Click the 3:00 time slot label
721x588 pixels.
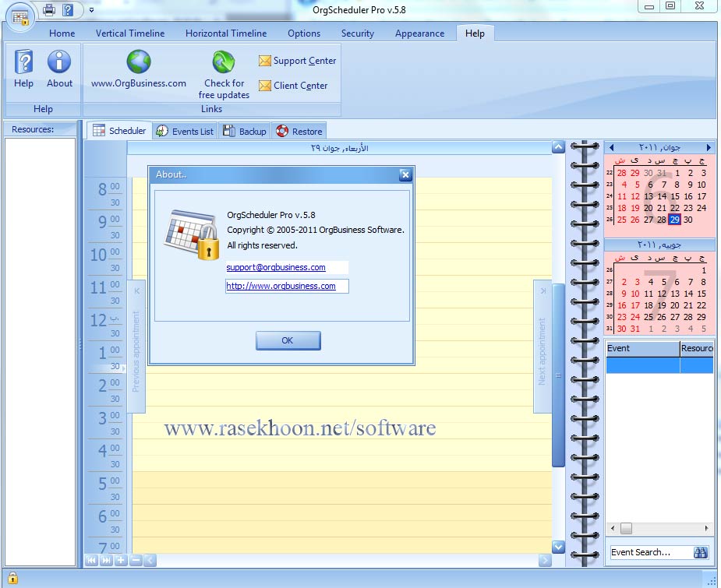click(x=109, y=417)
